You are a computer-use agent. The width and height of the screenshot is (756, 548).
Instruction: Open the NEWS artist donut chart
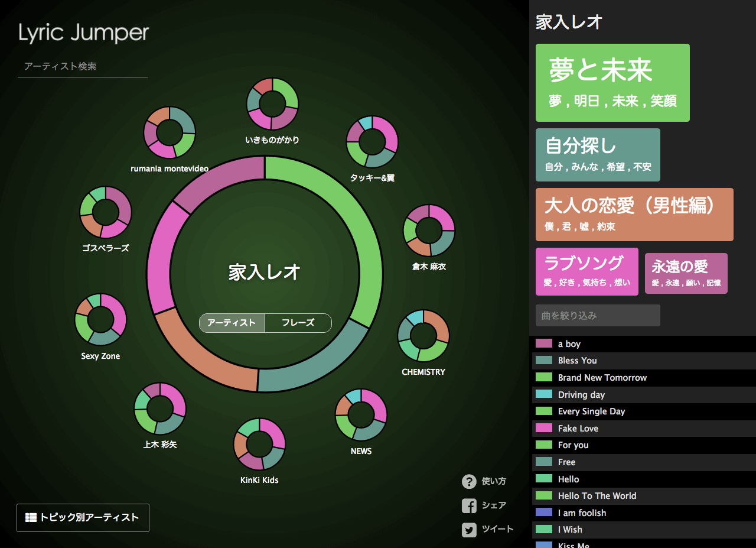(361, 414)
